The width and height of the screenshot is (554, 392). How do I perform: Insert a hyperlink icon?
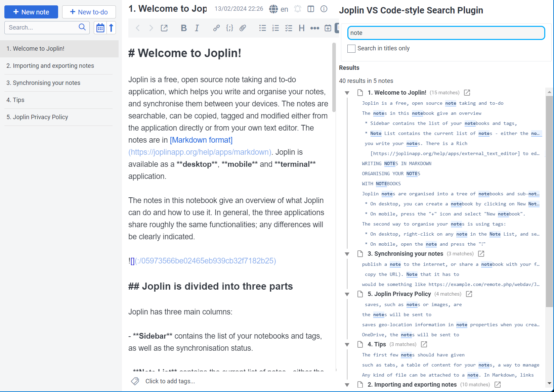[x=216, y=28]
